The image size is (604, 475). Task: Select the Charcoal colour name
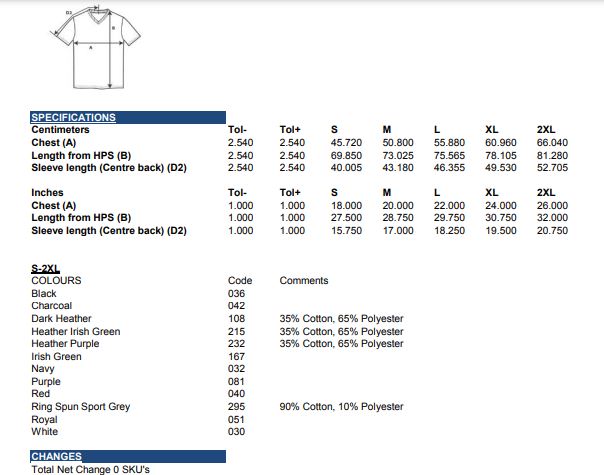click(x=51, y=306)
